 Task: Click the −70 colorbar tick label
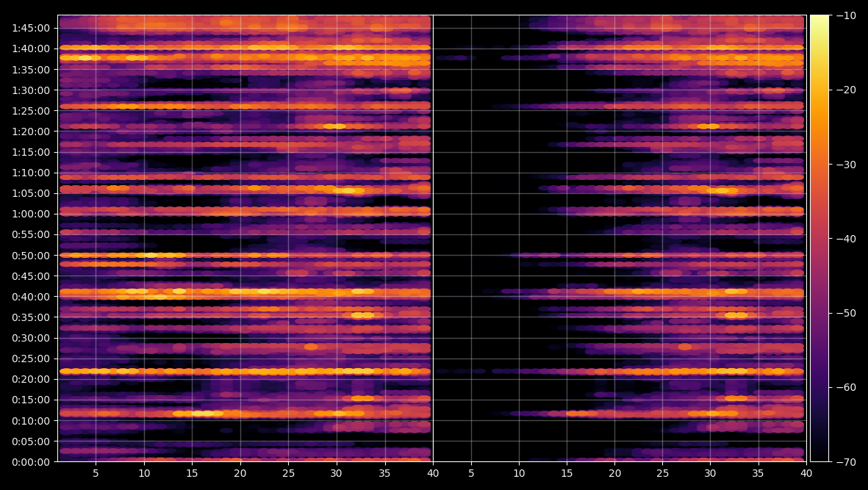846,462
